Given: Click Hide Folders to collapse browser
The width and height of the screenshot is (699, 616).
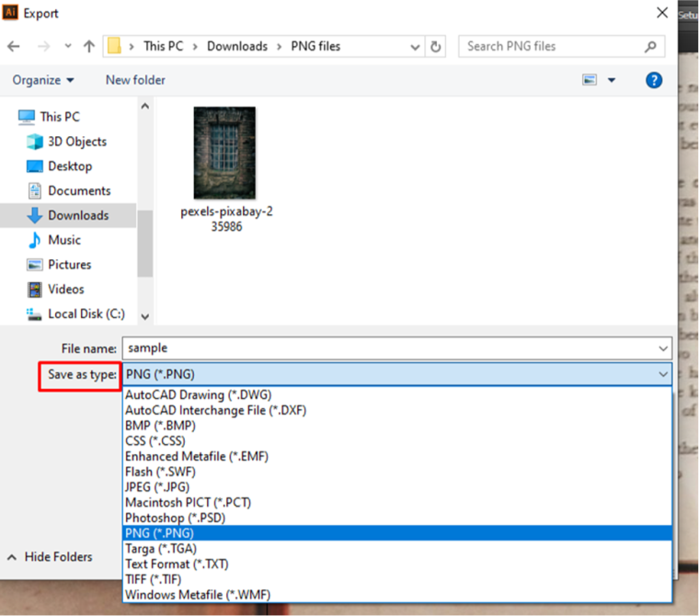Looking at the screenshot, I should 58,556.
